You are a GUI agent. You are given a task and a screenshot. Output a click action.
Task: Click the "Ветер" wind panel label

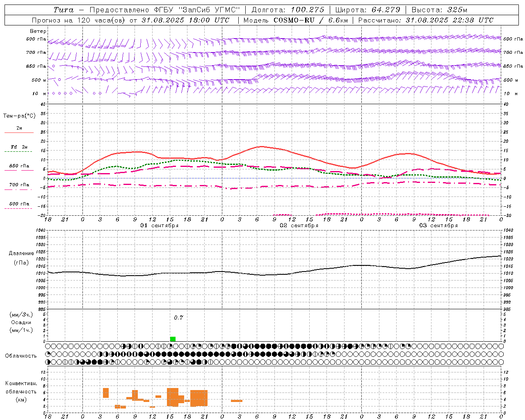38,31
